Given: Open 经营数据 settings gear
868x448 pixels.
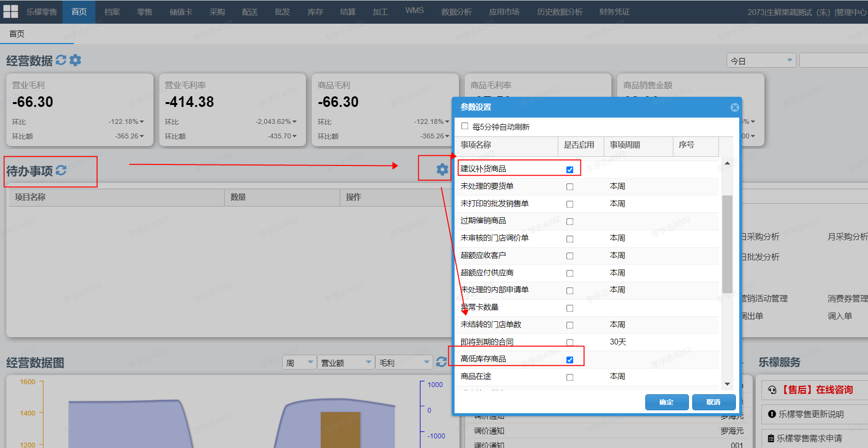Looking at the screenshot, I should click(x=76, y=60).
